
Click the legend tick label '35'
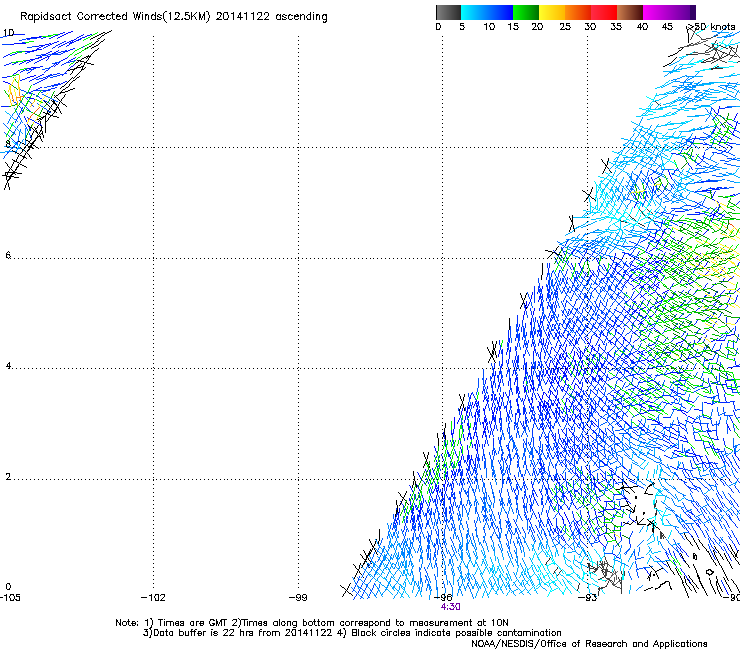(616, 27)
